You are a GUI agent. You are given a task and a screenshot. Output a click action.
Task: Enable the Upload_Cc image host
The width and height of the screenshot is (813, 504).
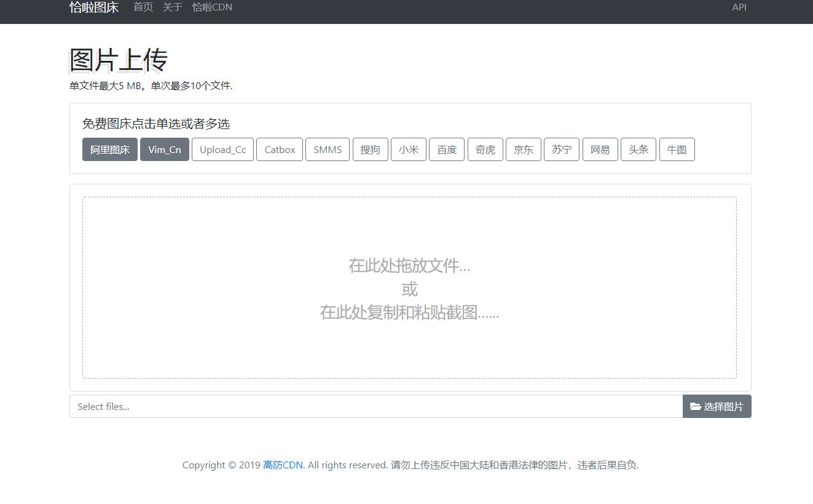[x=222, y=149]
